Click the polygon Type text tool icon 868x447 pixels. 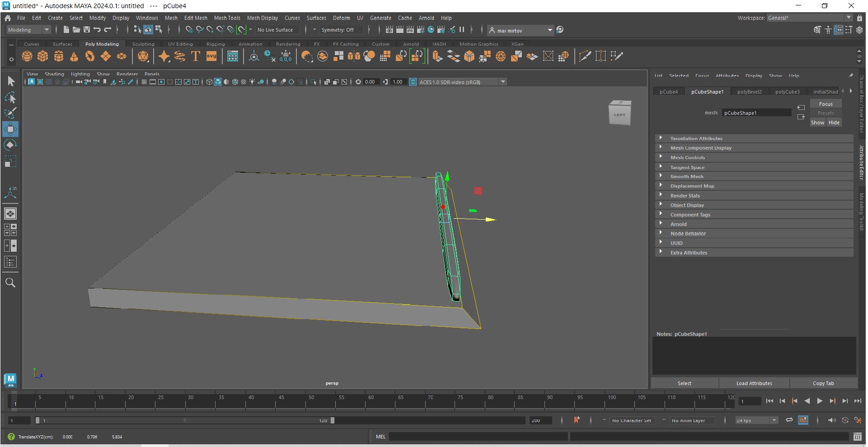pos(196,56)
